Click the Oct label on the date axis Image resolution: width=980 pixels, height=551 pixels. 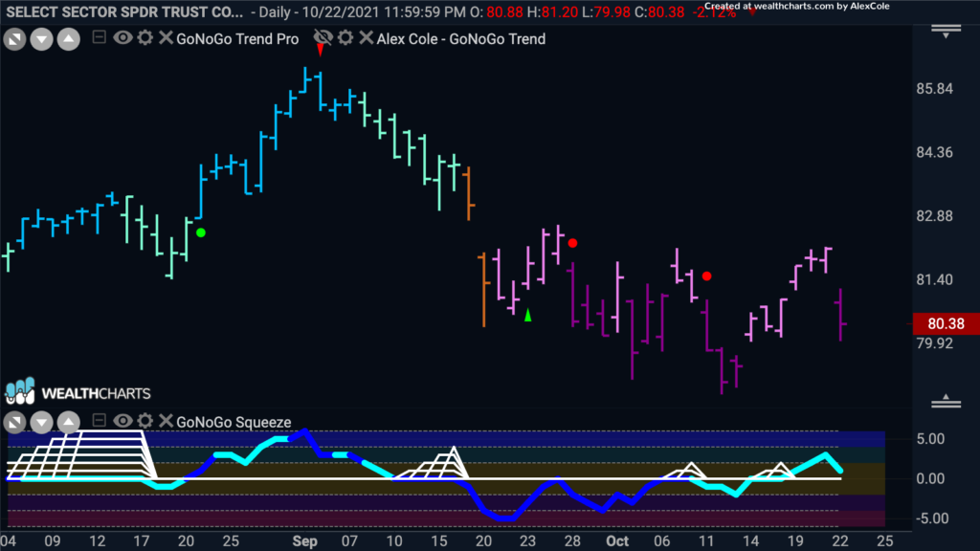click(617, 541)
